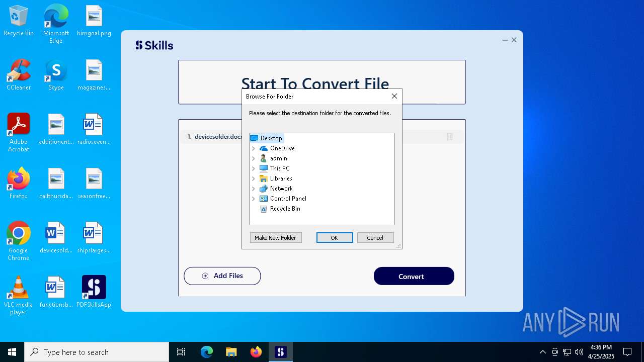The width and height of the screenshot is (644, 362).
Task: Select admin folder in the tree
Action: pyautogui.click(x=279, y=158)
